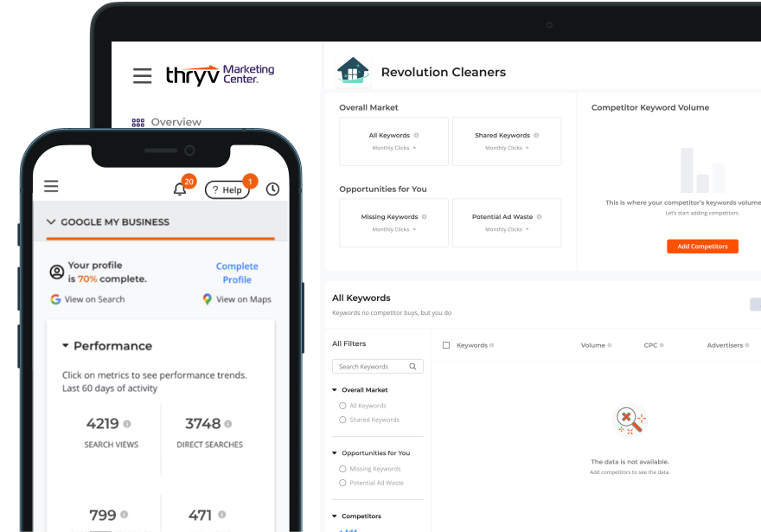This screenshot has height=532, width=761.
Task: Sort by the Volume column header
Action: pos(593,345)
